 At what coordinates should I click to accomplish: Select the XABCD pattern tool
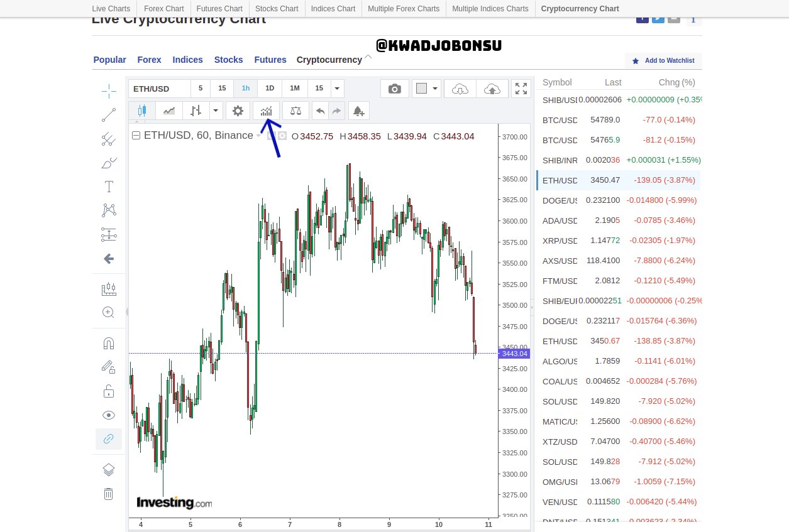(109, 210)
